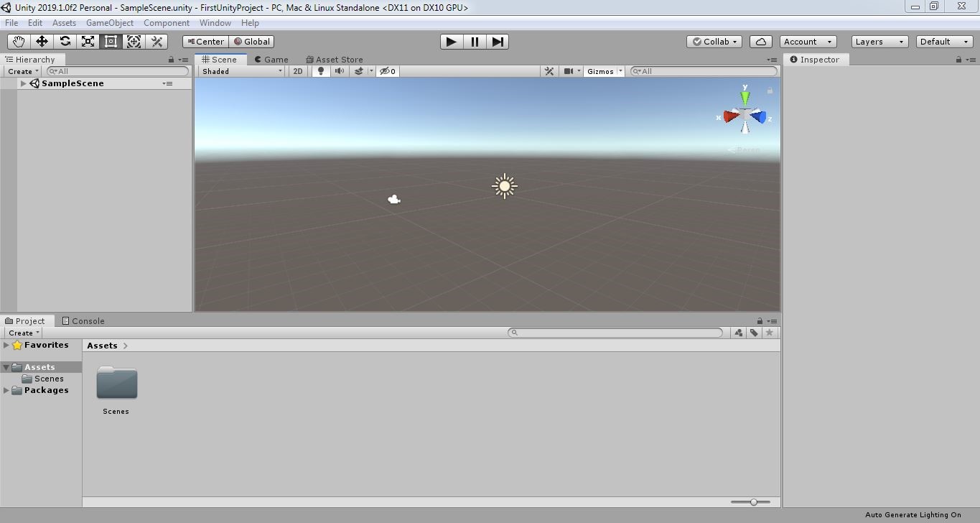Toggle 2D scene view mode
980x523 pixels.
(297, 71)
